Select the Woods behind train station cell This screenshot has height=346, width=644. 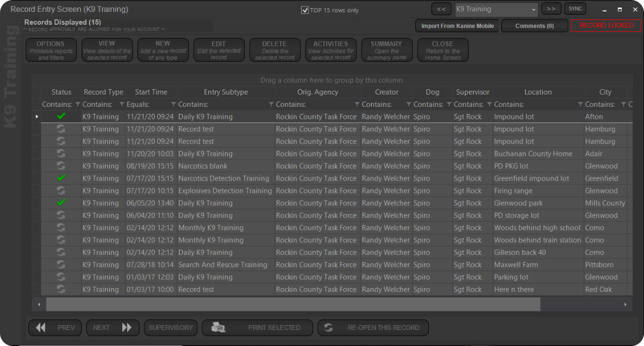tap(538, 240)
